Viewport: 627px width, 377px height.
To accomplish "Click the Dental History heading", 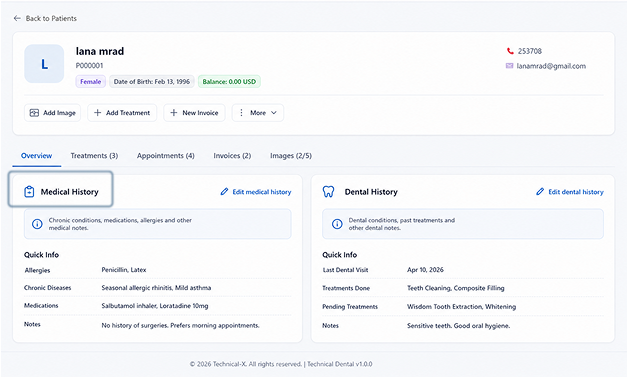I will (x=371, y=192).
